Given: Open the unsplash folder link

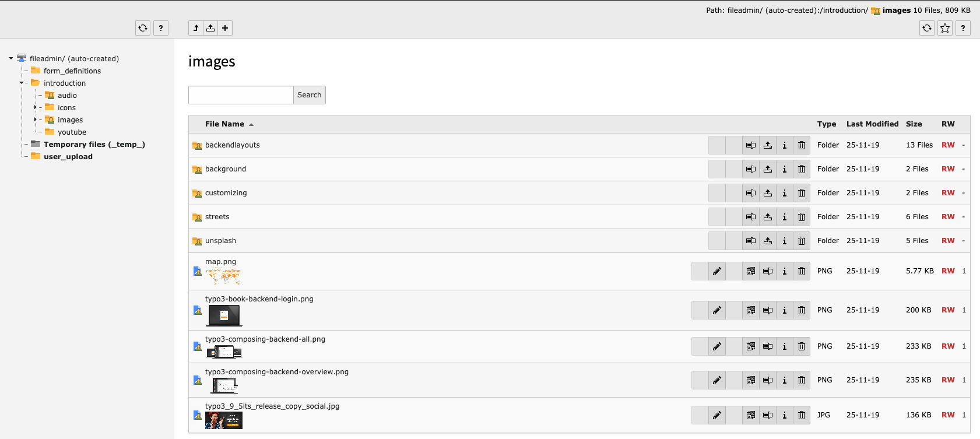Looking at the screenshot, I should click(221, 241).
